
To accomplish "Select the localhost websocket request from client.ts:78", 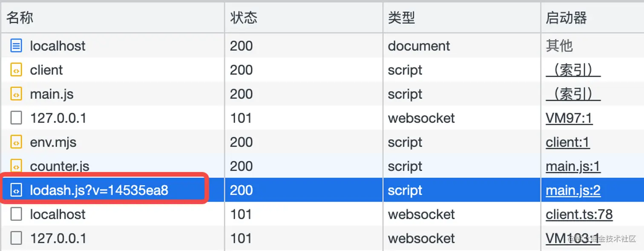I will (57, 214).
